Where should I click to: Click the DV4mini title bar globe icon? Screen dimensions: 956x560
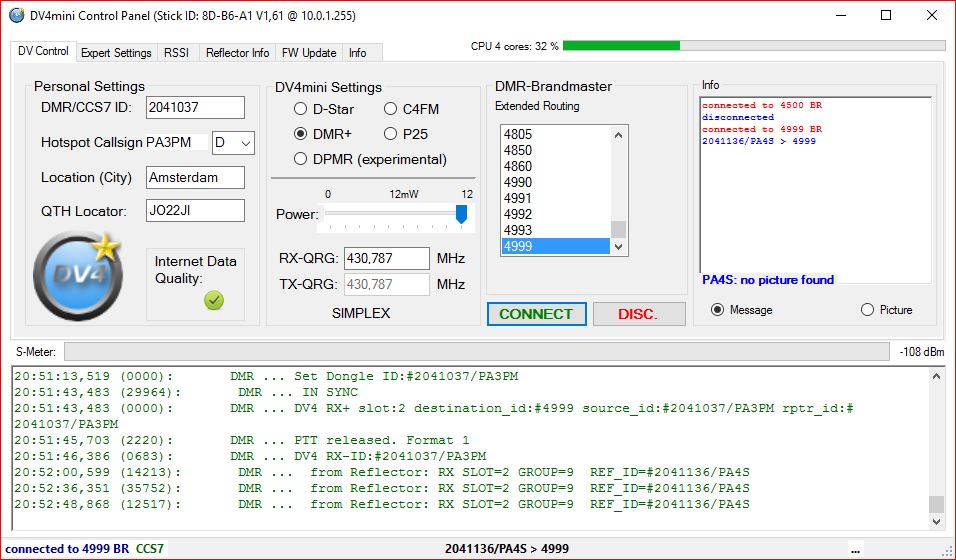coord(16,15)
